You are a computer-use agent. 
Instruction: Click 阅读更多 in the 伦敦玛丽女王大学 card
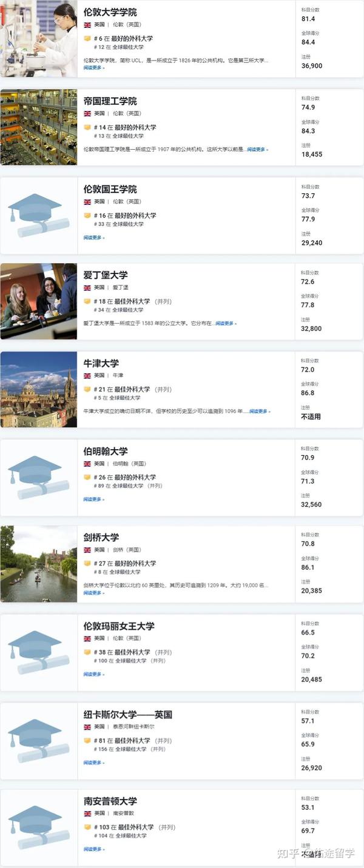tap(93, 674)
